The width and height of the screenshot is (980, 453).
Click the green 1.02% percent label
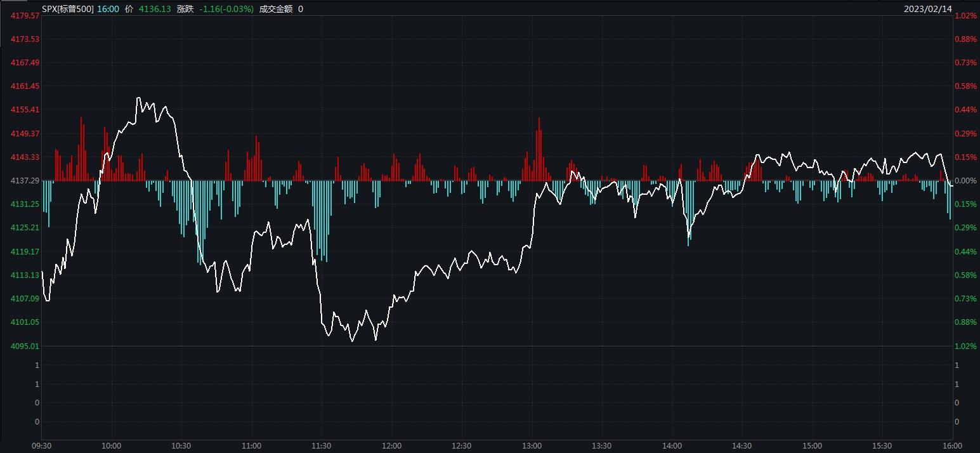pyautogui.click(x=965, y=346)
